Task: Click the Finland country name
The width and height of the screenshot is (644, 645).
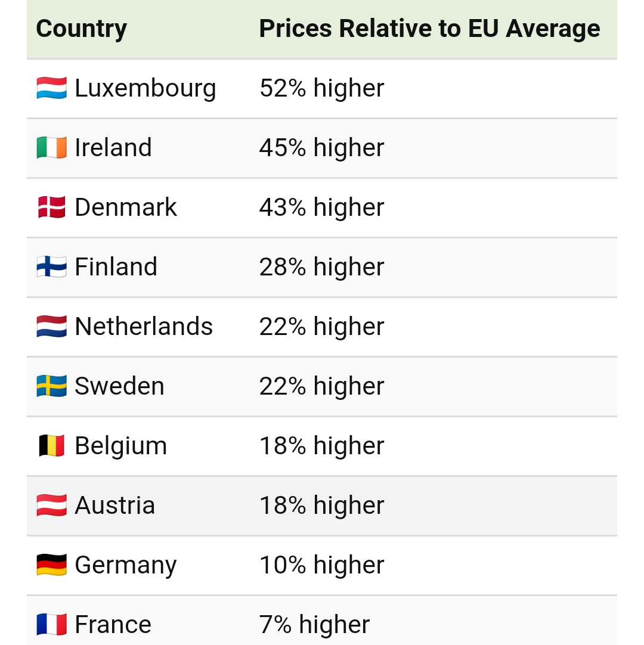Action: (116, 267)
